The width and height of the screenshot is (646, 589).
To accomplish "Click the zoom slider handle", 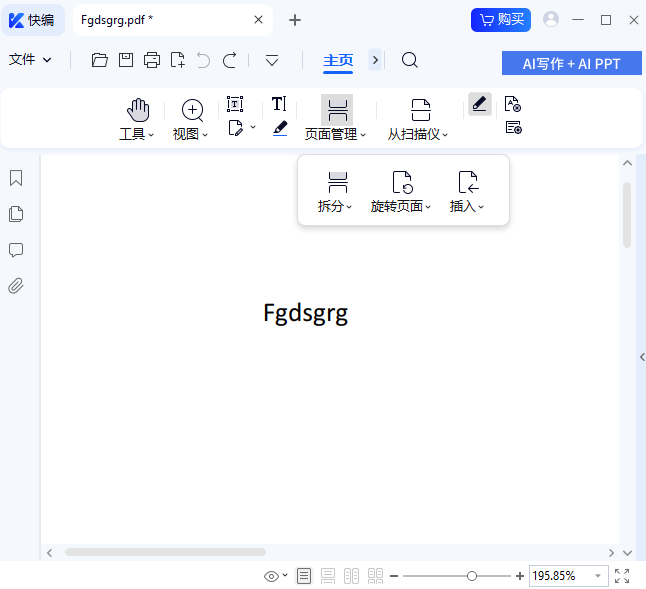I will (472, 576).
